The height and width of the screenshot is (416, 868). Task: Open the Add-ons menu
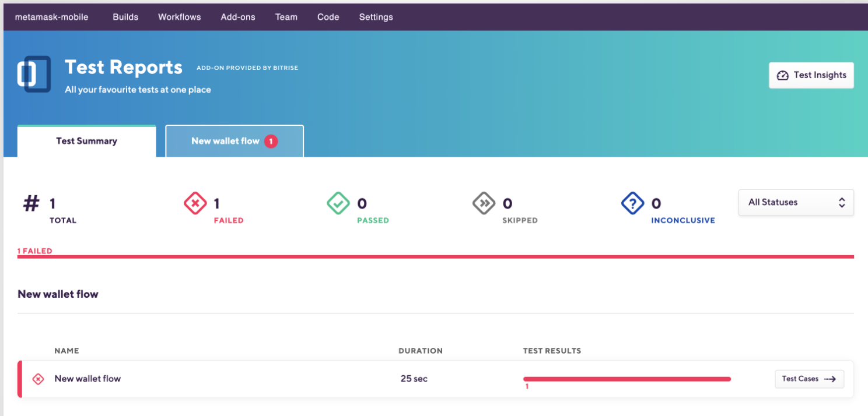pos(238,17)
